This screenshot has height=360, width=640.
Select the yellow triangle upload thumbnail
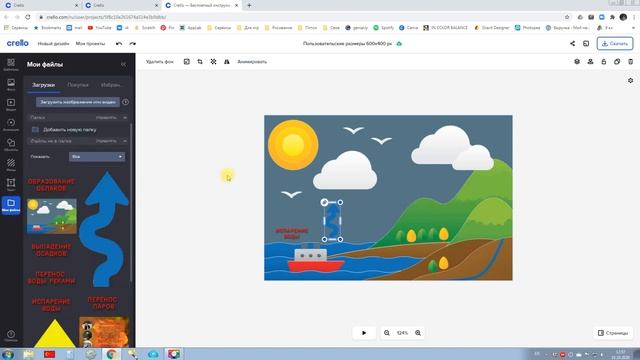[x=54, y=333]
